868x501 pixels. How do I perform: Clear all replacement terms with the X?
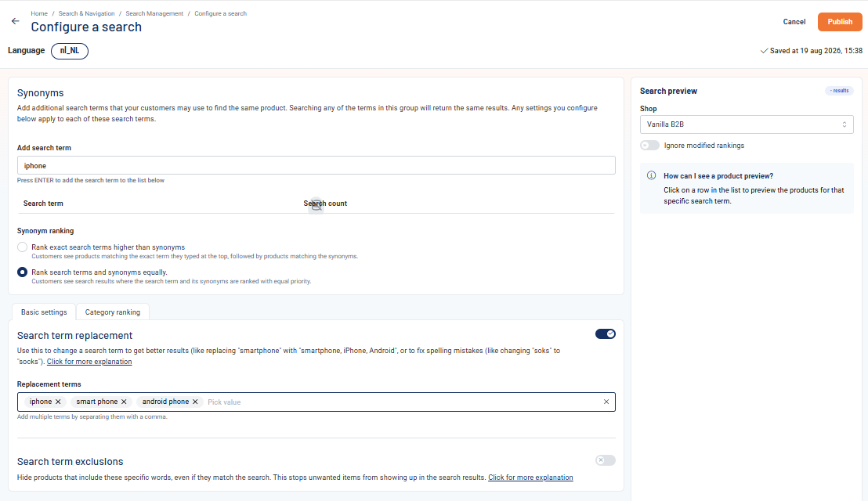606,402
